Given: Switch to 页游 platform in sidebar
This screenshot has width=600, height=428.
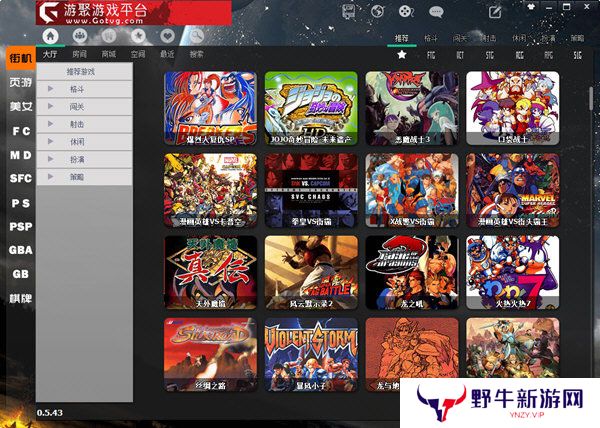Looking at the screenshot, I should 21,82.
